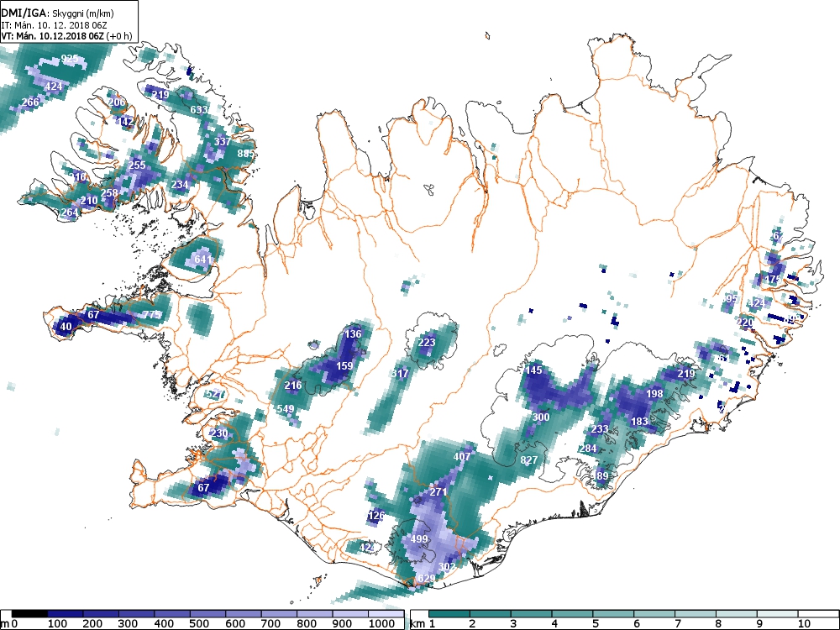Image resolution: width=840 pixels, height=630 pixels.
Task: Click the visibility value 40
Action: 66,326
